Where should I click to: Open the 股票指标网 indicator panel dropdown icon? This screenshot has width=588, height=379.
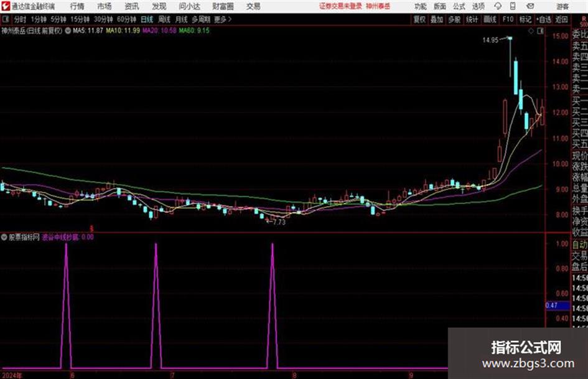coord(4,237)
